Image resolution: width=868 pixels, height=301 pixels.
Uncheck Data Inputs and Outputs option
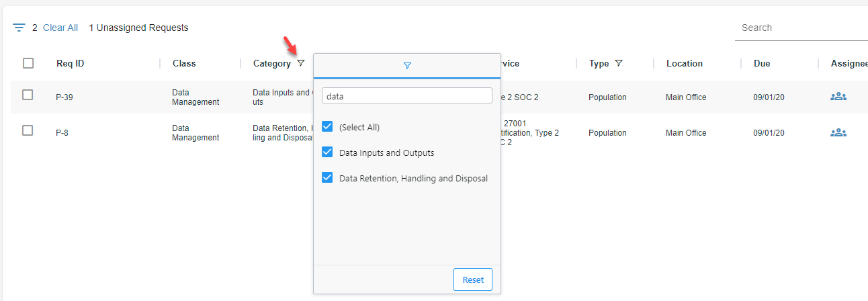[x=328, y=152]
